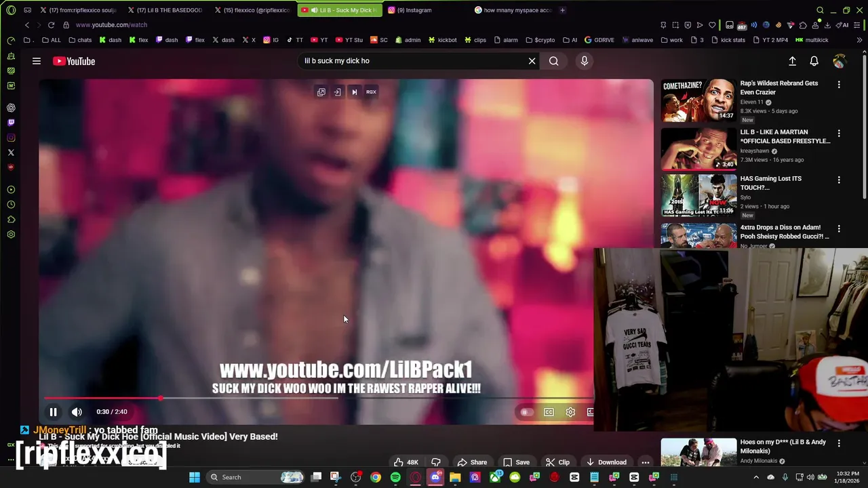
Task: Open the YouTube account avatar menu
Action: 840,61
